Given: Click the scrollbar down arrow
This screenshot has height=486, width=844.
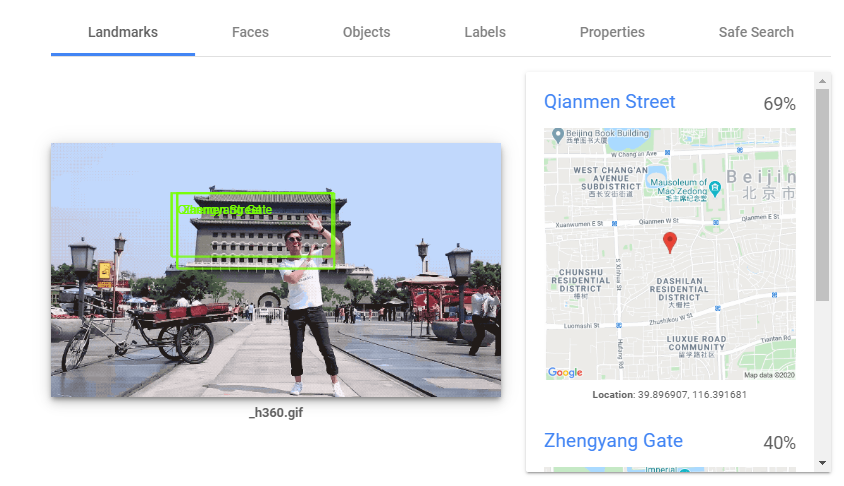Looking at the screenshot, I should pyautogui.click(x=822, y=463).
